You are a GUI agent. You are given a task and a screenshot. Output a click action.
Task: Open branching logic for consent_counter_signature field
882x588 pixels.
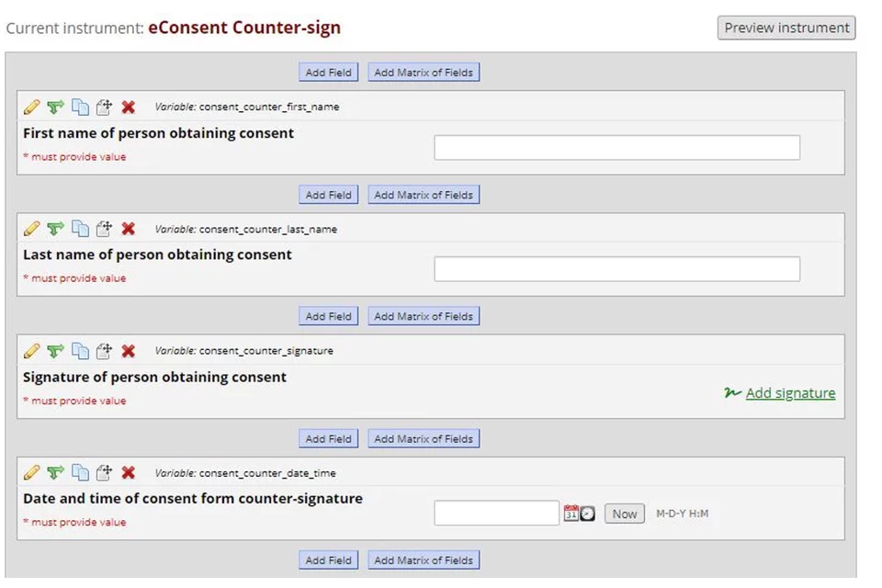point(55,351)
